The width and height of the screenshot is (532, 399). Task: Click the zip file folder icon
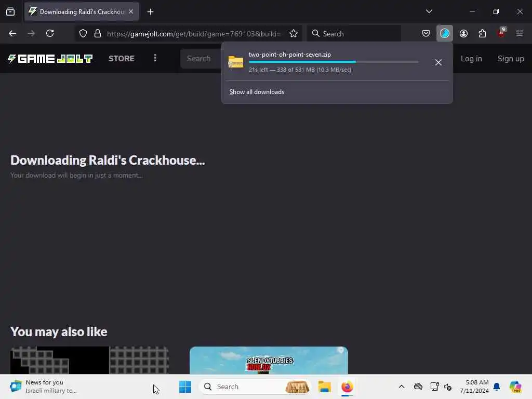(x=236, y=62)
